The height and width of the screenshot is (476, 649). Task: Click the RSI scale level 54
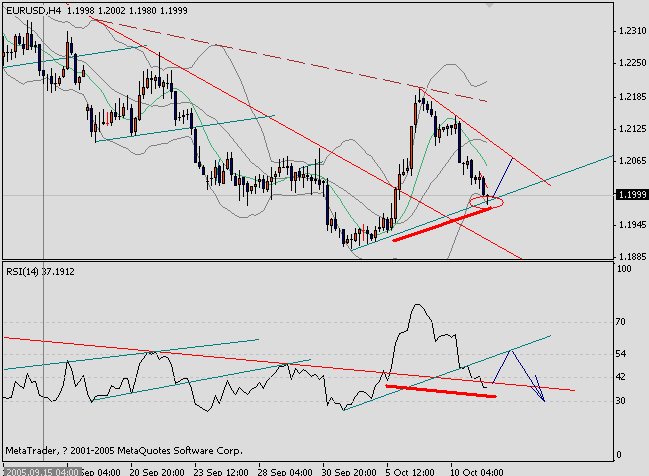click(620, 354)
